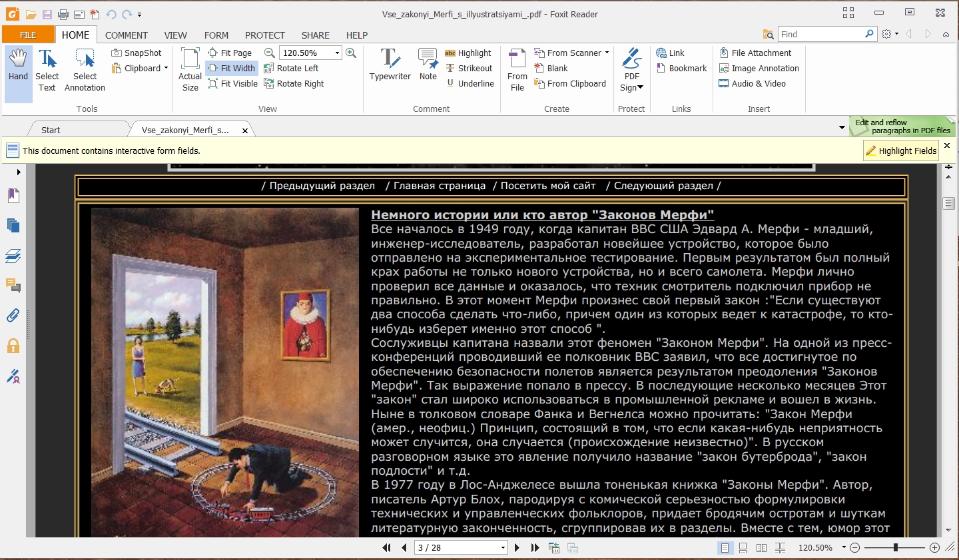
Task: Follow the Следующий раздел link
Action: point(663,186)
